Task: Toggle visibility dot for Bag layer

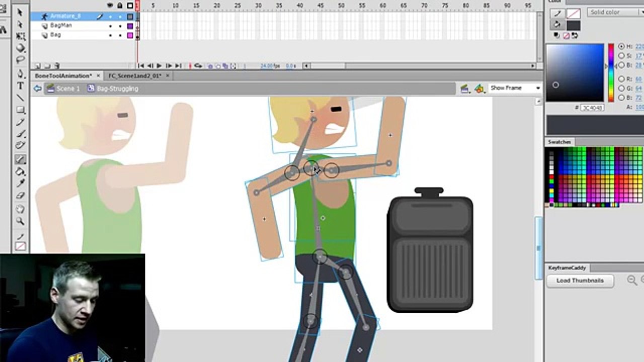Action: (x=110, y=35)
